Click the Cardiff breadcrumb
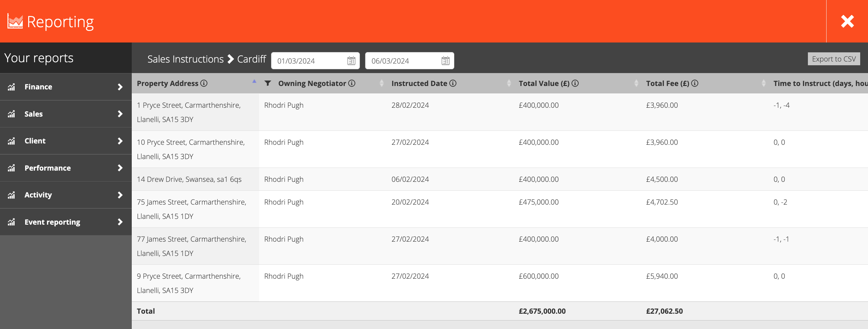Screen dimensions: 868x329 pyautogui.click(x=251, y=59)
